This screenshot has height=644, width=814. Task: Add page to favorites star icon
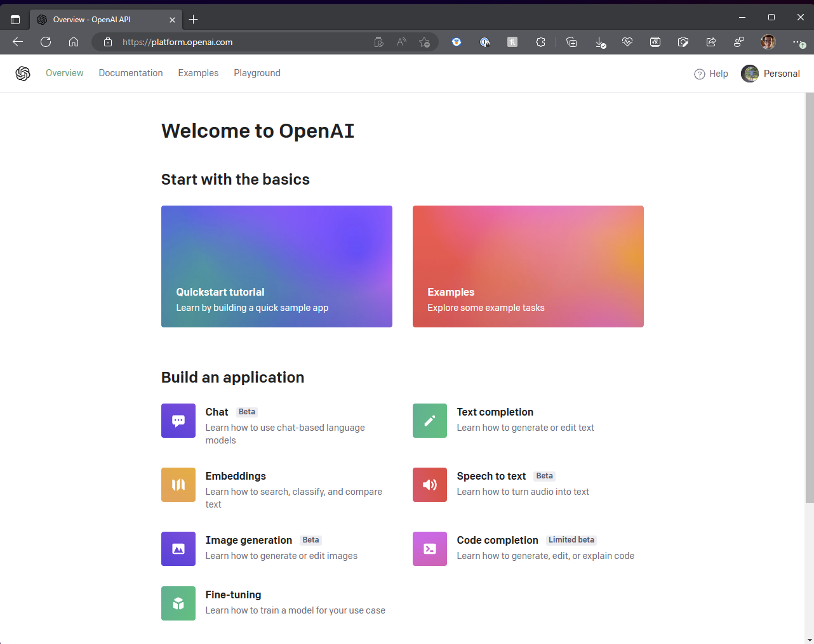(424, 43)
